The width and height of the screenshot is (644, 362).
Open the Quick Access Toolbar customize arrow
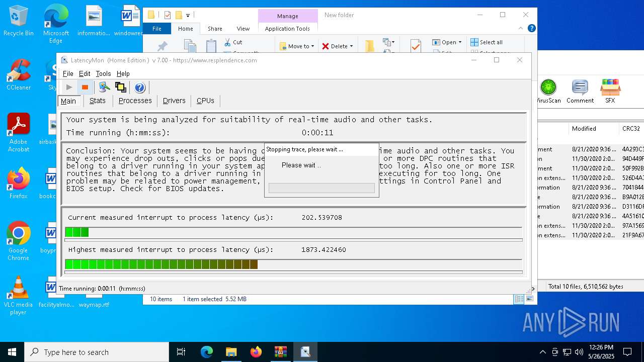[x=188, y=16]
